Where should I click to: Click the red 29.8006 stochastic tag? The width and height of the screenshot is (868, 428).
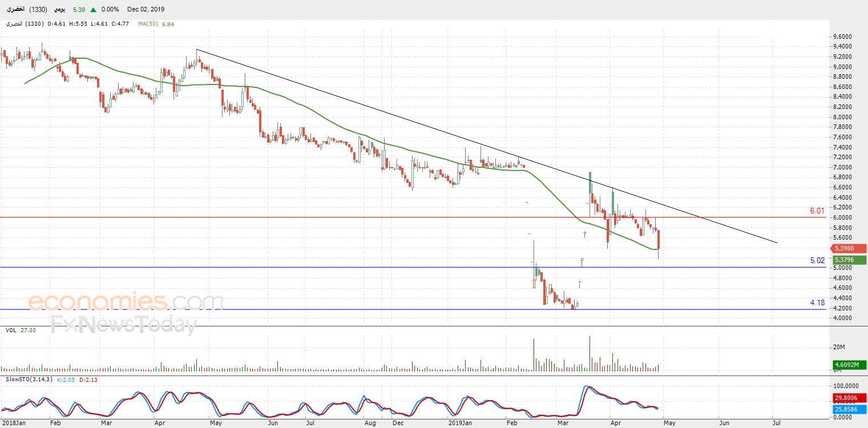click(x=850, y=398)
